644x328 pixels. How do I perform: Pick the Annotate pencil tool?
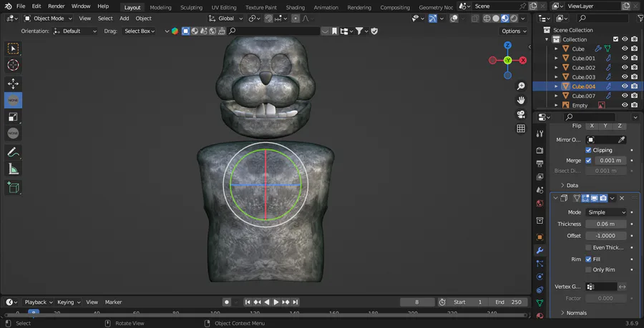pos(13,152)
